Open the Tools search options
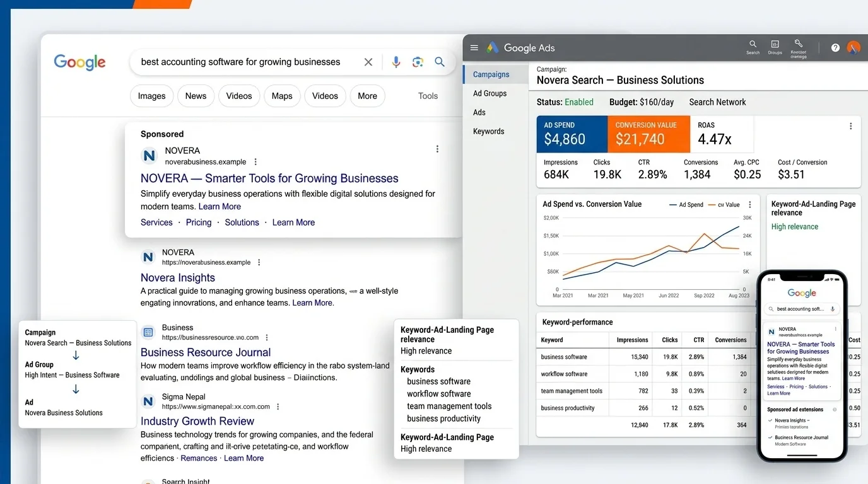868x484 pixels. coord(428,96)
